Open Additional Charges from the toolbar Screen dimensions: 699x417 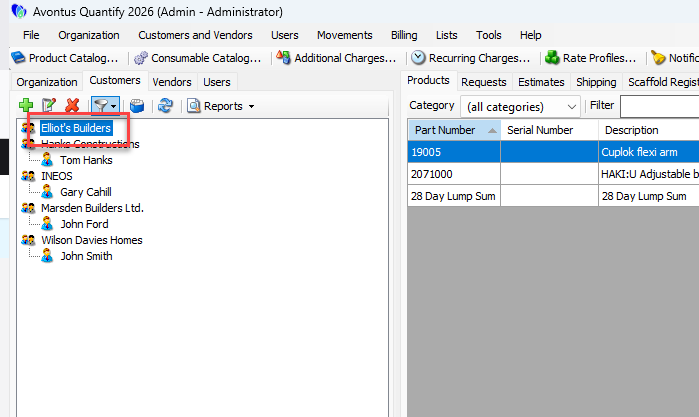pyautogui.click(x=336, y=58)
